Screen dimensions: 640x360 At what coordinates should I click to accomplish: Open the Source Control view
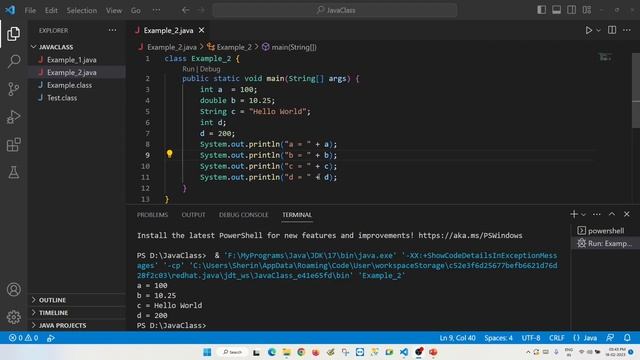[13, 89]
